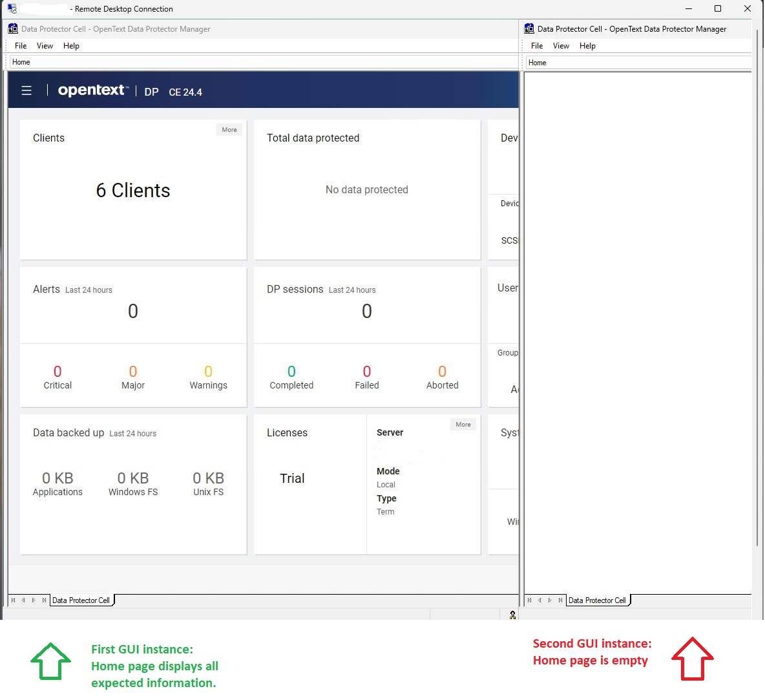Go to last tab arrow in the second window
This screenshot has height=700, width=765.
(560, 600)
